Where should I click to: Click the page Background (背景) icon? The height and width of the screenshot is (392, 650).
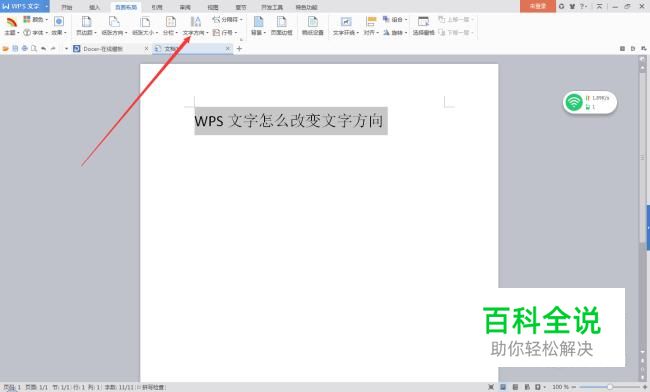(x=258, y=22)
